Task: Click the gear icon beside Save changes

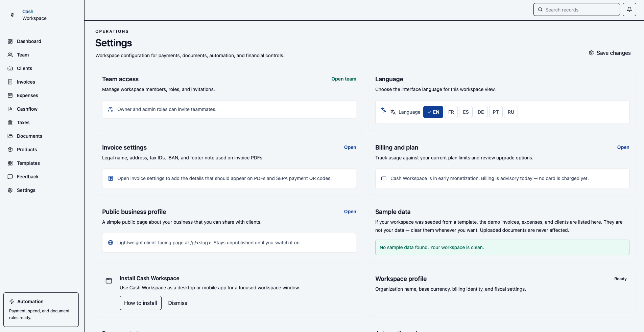Action: tap(591, 53)
